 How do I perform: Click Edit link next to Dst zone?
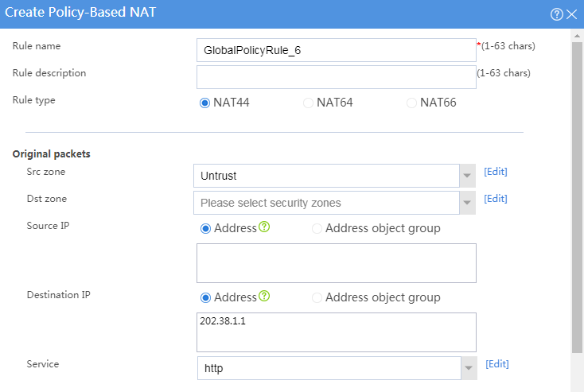[496, 199]
